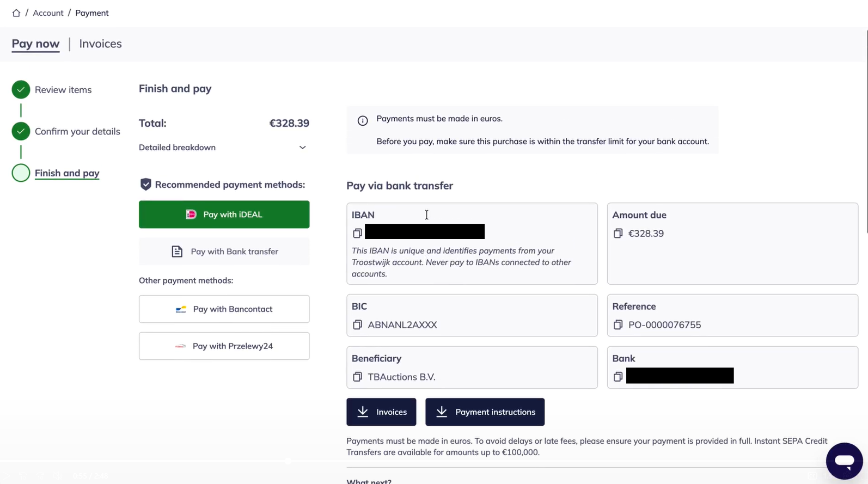Viewport: 868px width, 484px height.
Task: Copy the beneficiary name
Action: [357, 377]
